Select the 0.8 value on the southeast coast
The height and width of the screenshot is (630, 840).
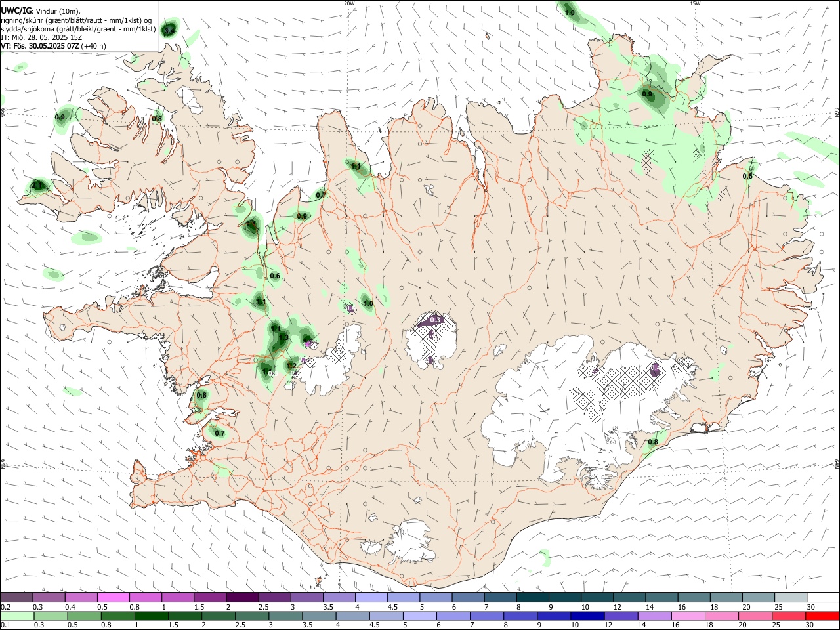point(653,442)
